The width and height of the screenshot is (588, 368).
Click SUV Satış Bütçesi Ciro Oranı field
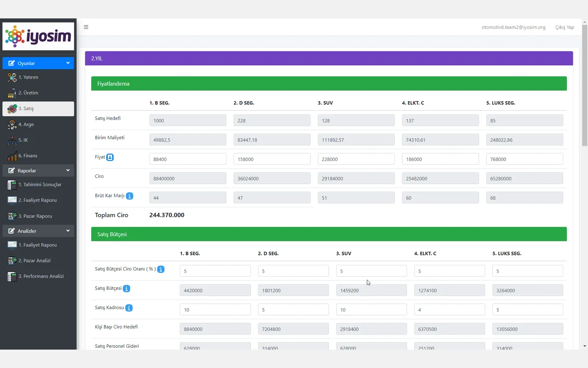pyautogui.click(x=371, y=271)
